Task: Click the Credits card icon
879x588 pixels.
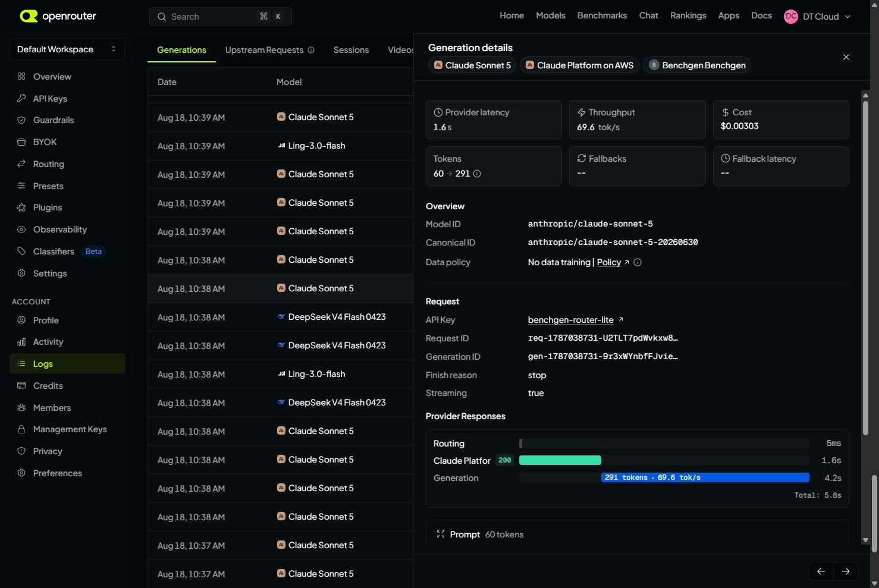Action: click(21, 385)
